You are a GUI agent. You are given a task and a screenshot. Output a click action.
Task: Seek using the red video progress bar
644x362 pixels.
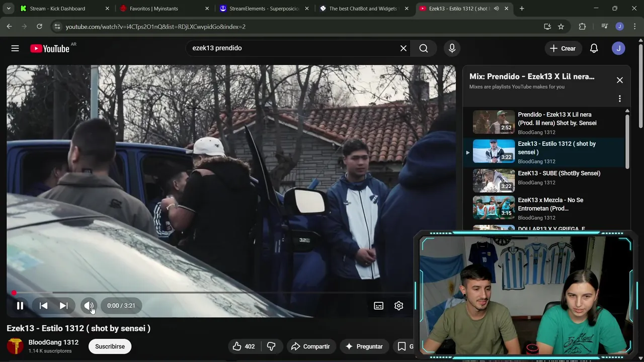(231, 293)
